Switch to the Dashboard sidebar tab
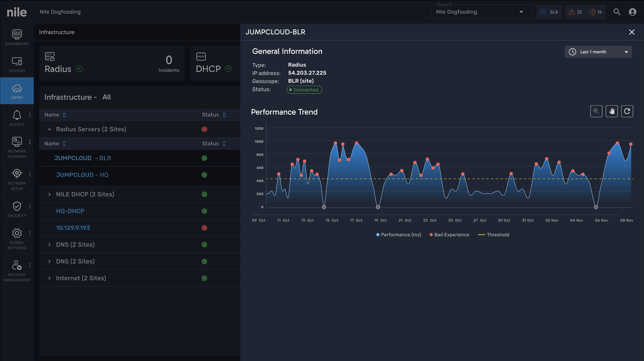Viewport: 644px width, 361px height. (x=17, y=37)
